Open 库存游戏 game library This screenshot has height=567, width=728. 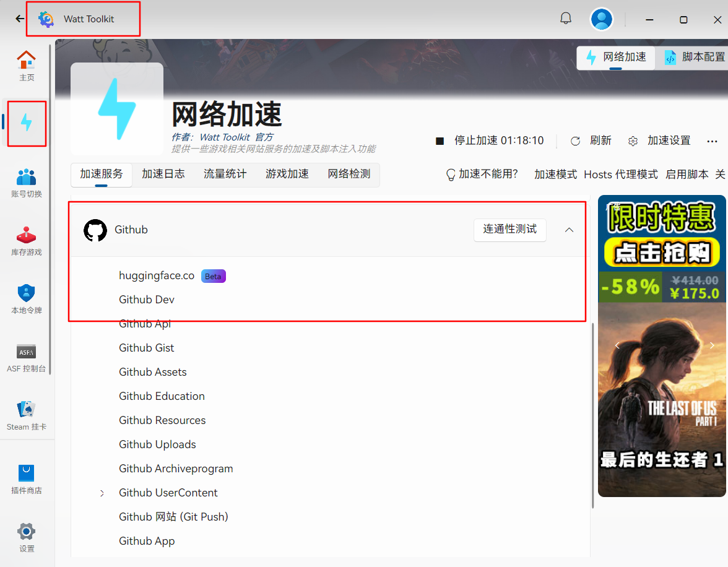[x=27, y=241]
